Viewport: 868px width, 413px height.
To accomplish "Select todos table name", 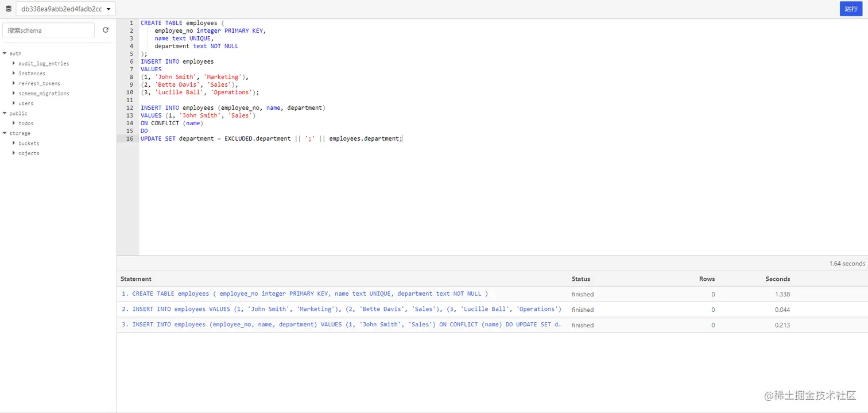I will tap(26, 123).
